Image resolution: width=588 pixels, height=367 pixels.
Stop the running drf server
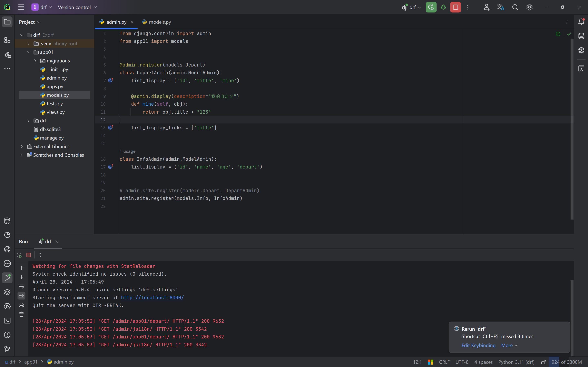455,7
